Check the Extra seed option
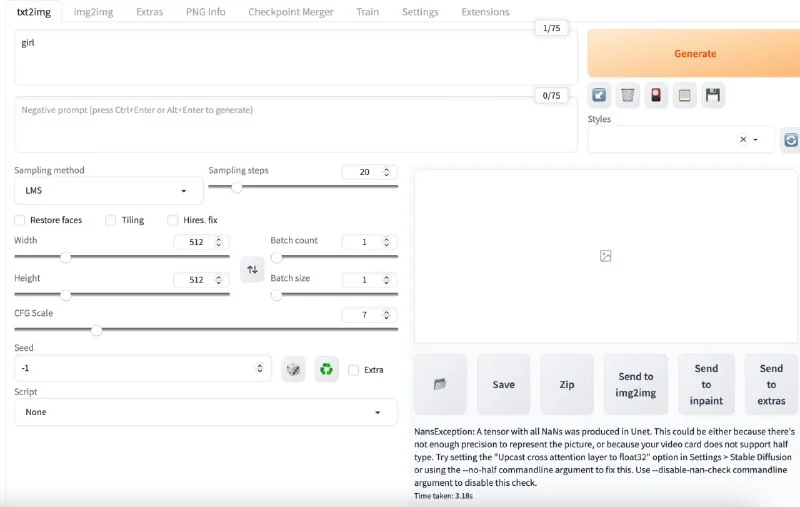 click(x=354, y=370)
